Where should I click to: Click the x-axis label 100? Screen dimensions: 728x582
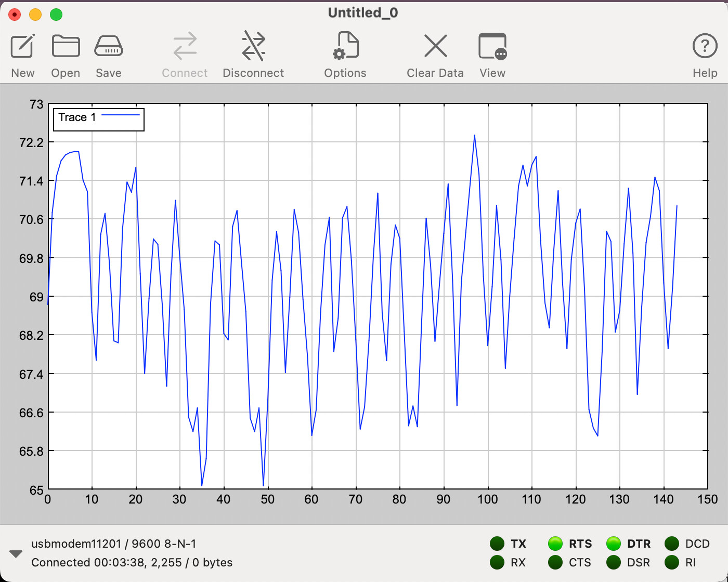(x=488, y=499)
